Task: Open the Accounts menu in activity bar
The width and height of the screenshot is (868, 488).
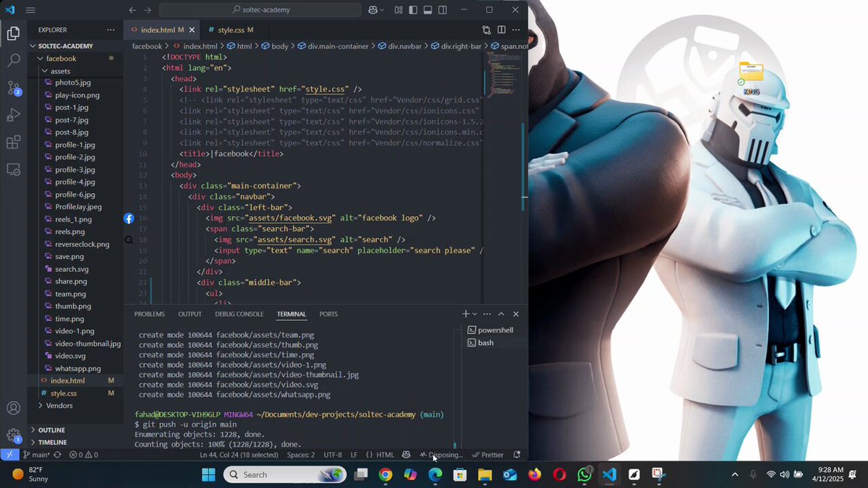Action: pyautogui.click(x=13, y=408)
